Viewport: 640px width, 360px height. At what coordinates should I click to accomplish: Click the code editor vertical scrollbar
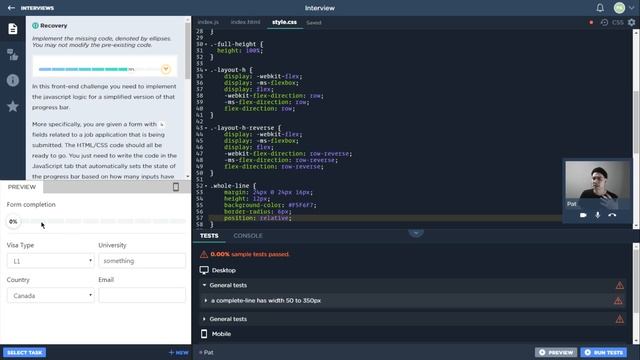[636, 122]
